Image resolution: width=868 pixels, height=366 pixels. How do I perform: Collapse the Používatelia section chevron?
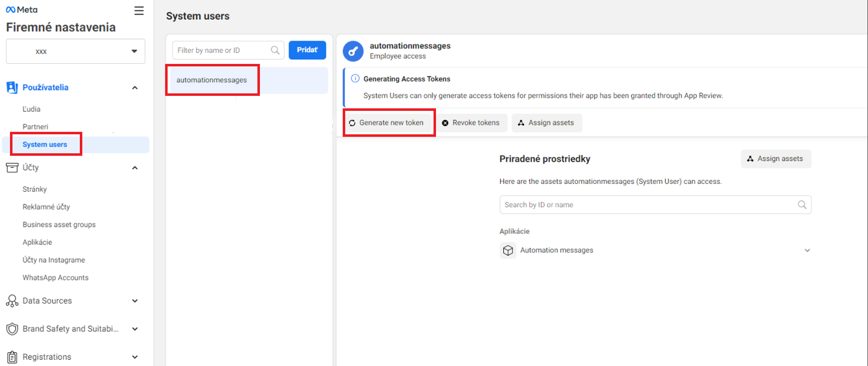point(135,88)
